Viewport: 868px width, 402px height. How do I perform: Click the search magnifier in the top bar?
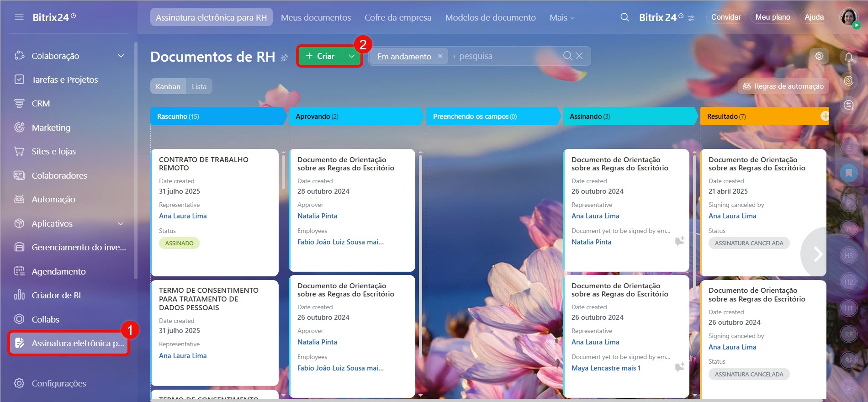point(625,17)
